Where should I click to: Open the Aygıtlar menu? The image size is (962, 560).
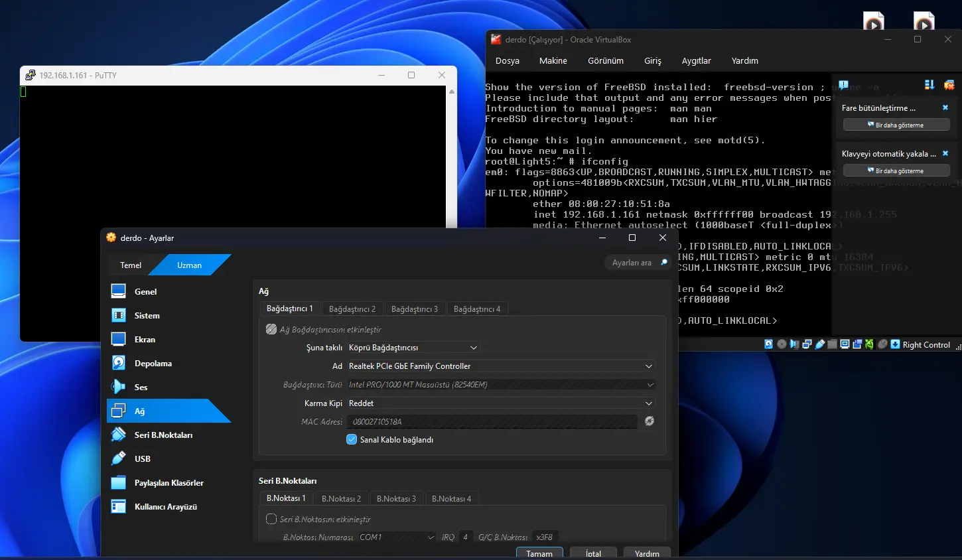tap(696, 61)
